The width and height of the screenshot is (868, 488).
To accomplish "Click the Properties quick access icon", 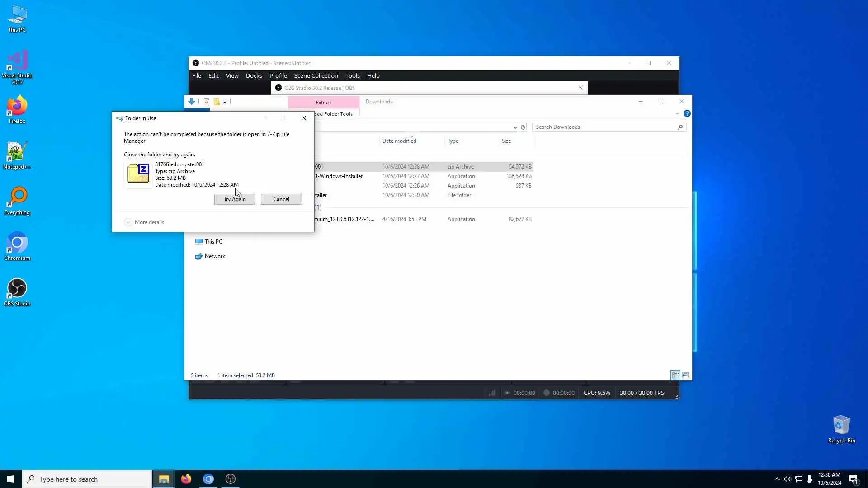I will [x=207, y=102].
